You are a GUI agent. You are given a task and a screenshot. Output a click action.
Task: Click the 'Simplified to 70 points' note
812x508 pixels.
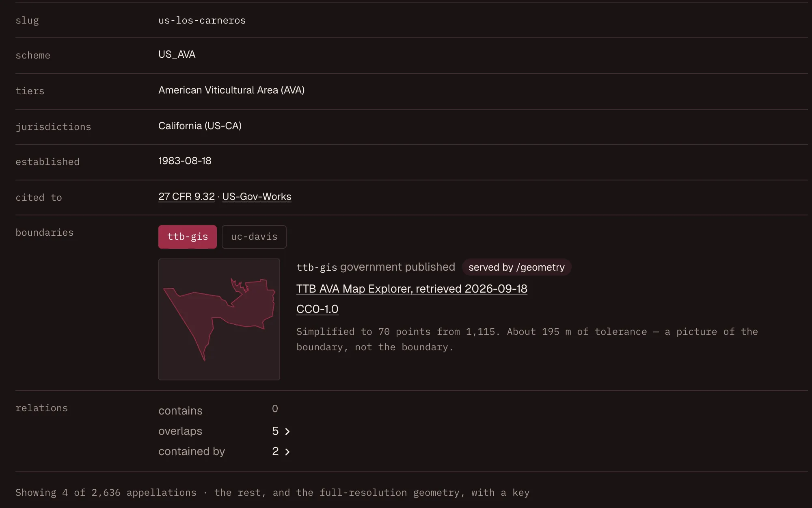click(x=527, y=339)
